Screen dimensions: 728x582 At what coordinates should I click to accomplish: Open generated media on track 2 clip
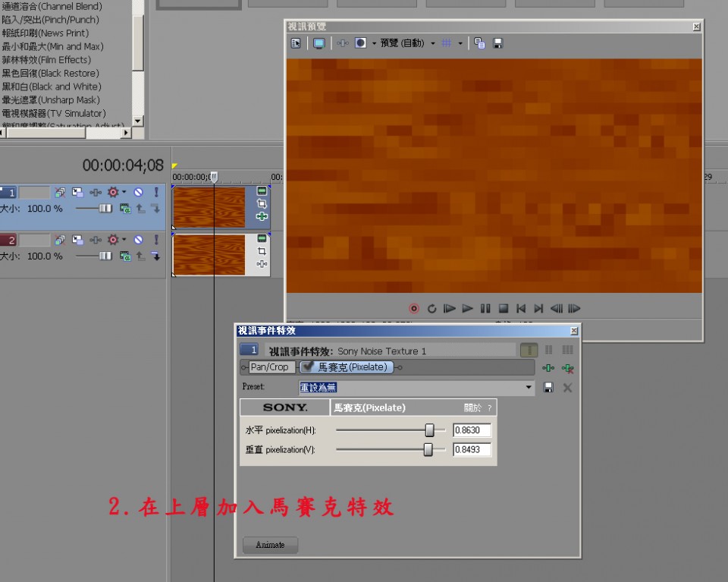[x=262, y=238]
